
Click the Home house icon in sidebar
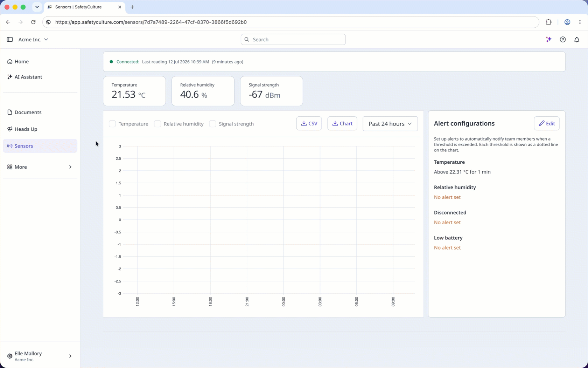pyautogui.click(x=10, y=61)
